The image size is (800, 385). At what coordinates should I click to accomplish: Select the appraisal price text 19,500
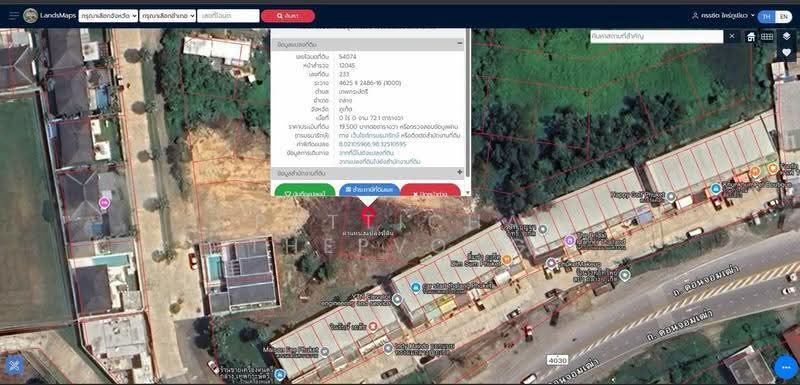click(x=347, y=127)
